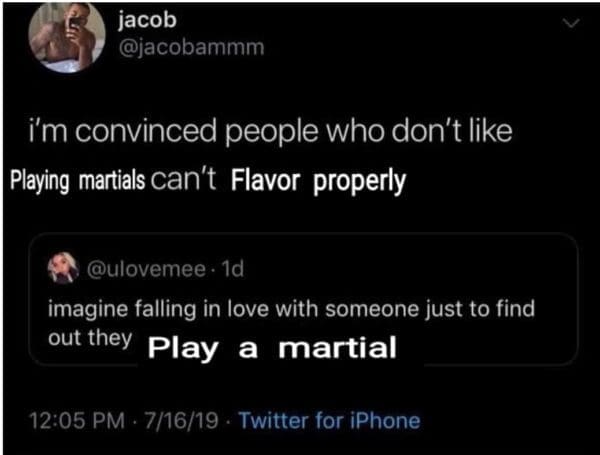Open the "Twitter for iPhone" source link
Screen dimensions: 600x455
[x=329, y=421]
